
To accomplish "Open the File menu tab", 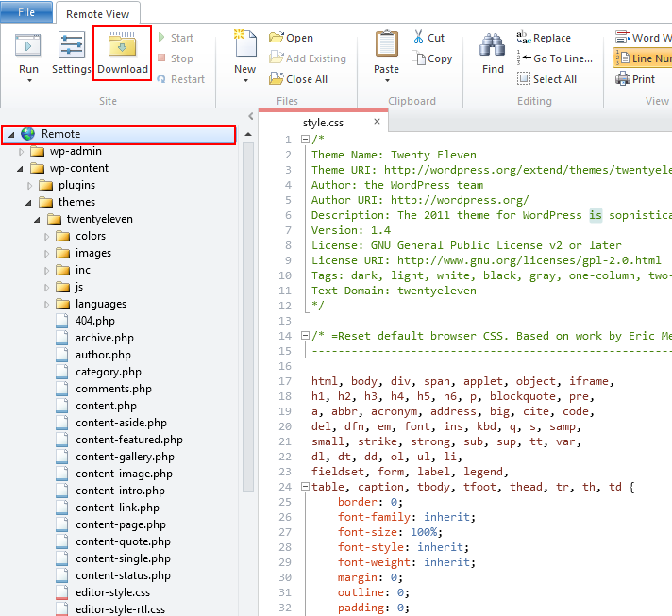I will point(26,12).
